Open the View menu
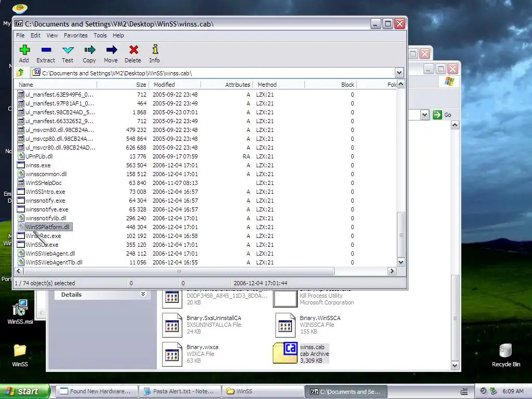This screenshot has height=399, width=532. pyautogui.click(x=52, y=35)
